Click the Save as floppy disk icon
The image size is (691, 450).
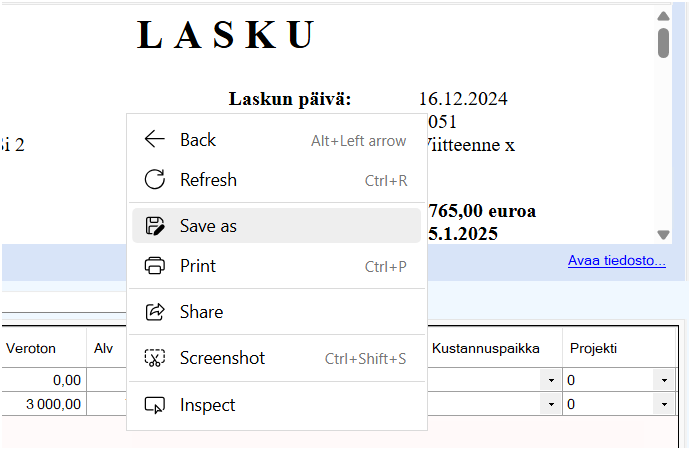[x=154, y=226]
